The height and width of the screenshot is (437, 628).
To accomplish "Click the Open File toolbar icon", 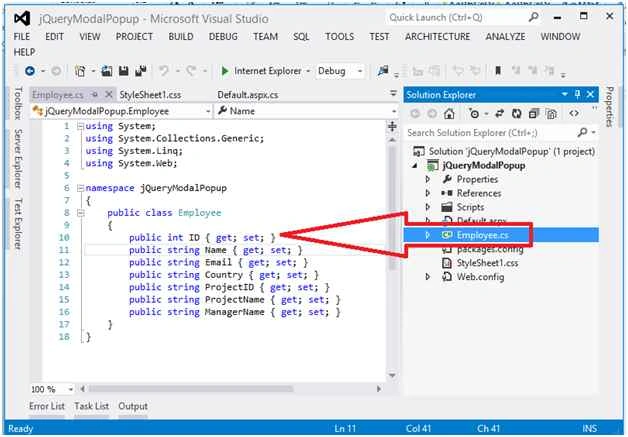I will [x=107, y=71].
